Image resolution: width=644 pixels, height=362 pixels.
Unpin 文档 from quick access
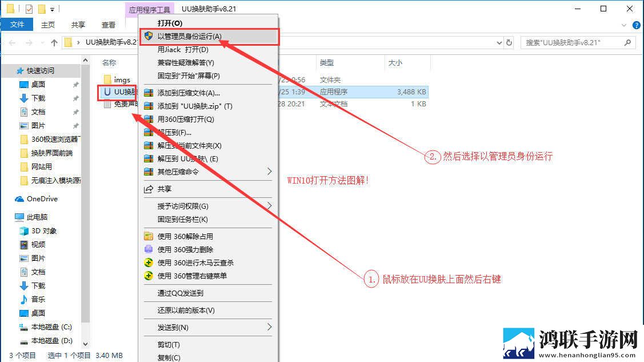pyautogui.click(x=75, y=112)
